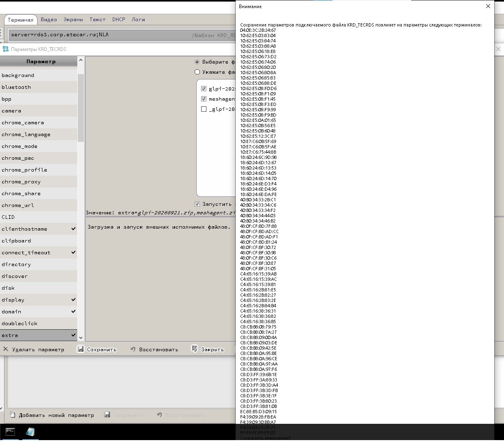Select the Укажите radio button
The height and width of the screenshot is (445, 504).
click(x=197, y=72)
